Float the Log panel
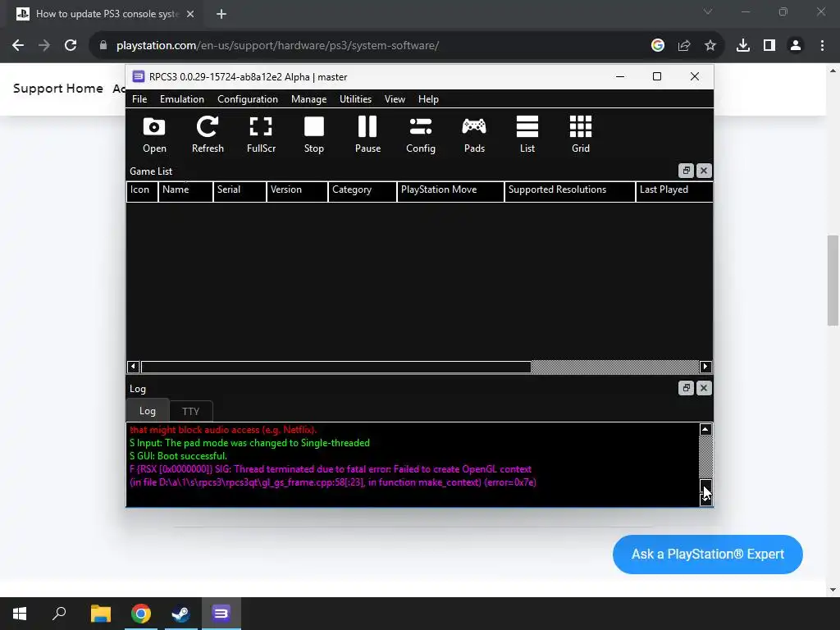Screen dimensions: 840x630 (687, 388)
